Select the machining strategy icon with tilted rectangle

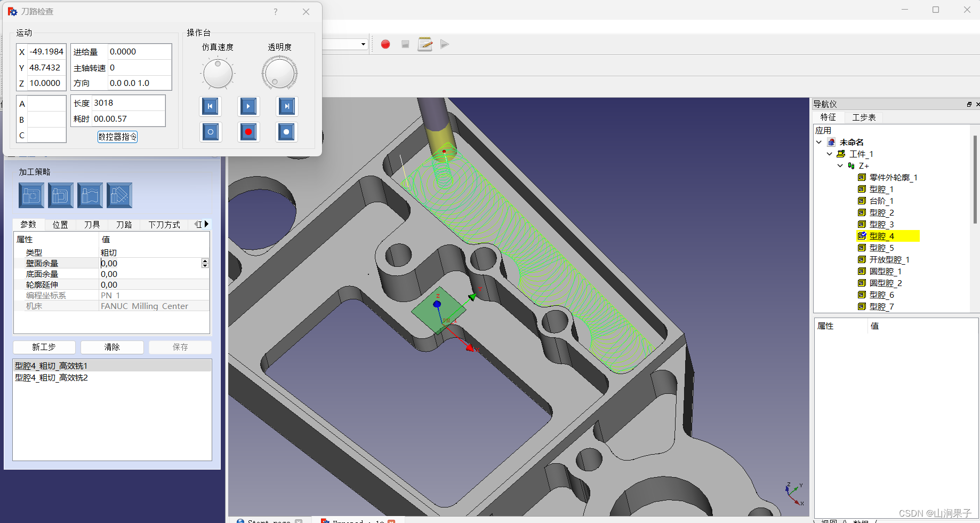119,195
